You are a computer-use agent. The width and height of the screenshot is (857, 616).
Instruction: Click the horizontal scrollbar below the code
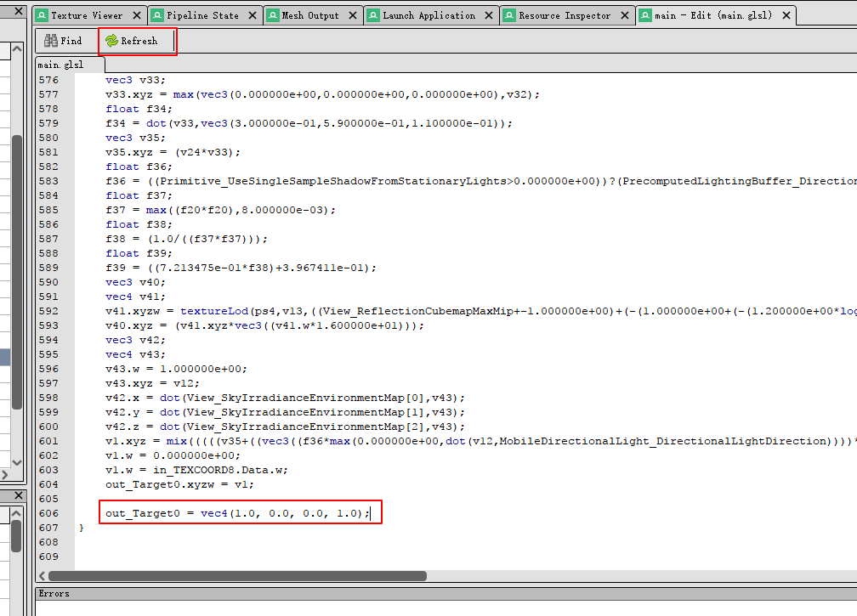click(x=238, y=575)
